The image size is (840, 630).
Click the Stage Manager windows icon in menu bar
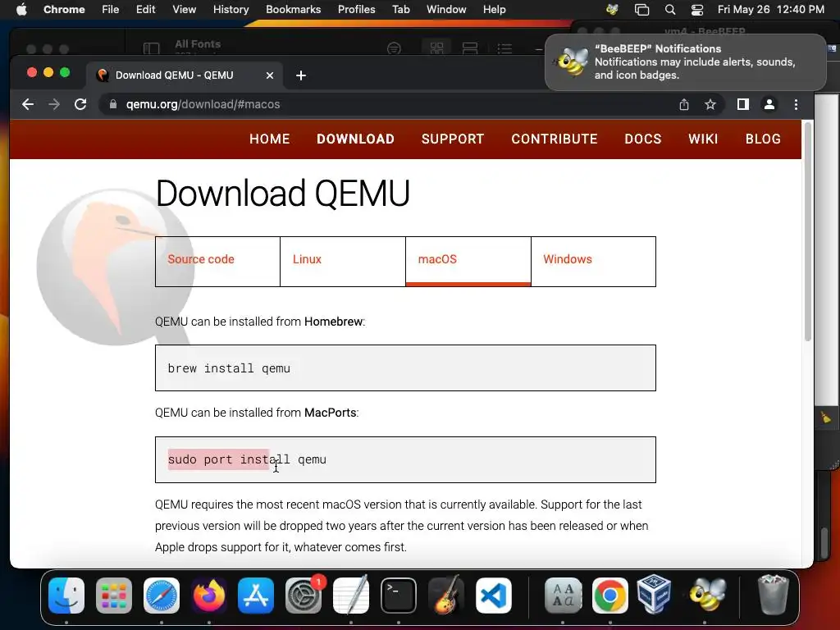coord(641,10)
